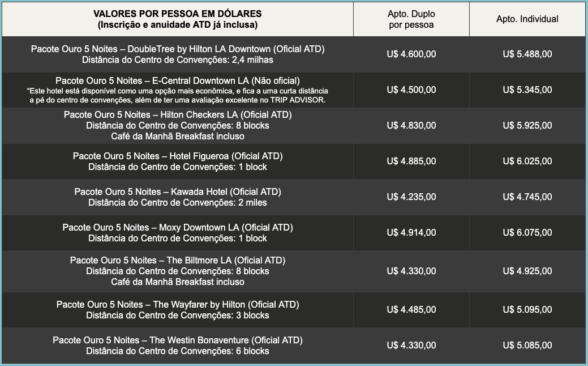Image resolution: width=588 pixels, height=366 pixels.
Task: Click the E-Central Downtown LA package name
Action: tap(178, 80)
